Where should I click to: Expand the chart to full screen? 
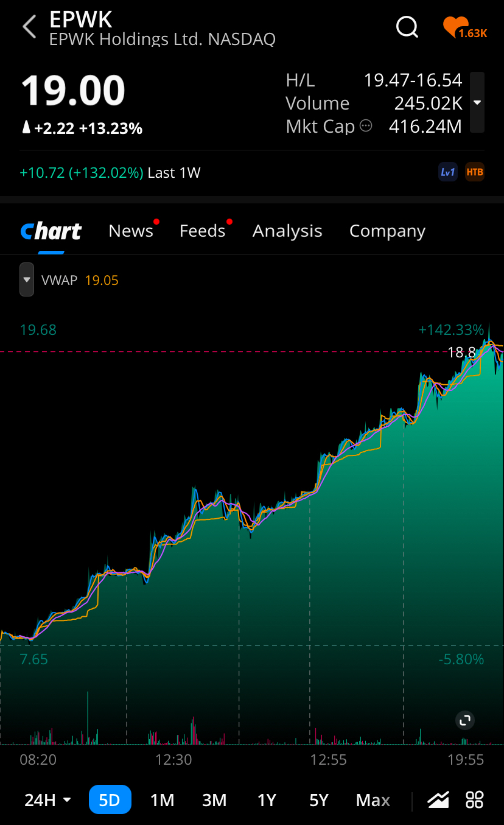[465, 721]
